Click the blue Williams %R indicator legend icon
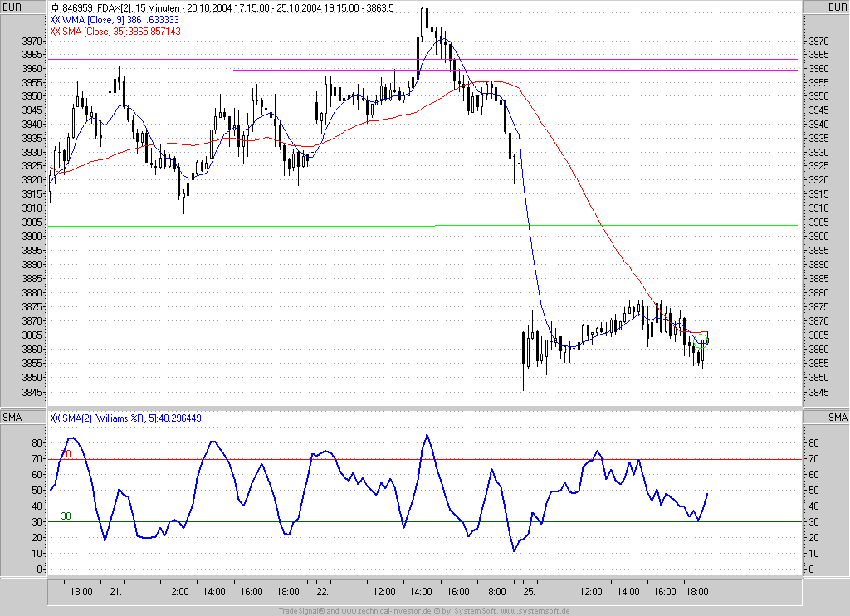Screen dimensions: 850x616 55,418
